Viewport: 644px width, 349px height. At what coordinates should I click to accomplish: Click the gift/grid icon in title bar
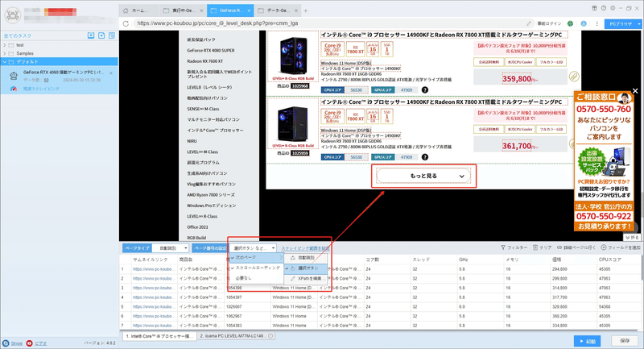(x=594, y=8)
